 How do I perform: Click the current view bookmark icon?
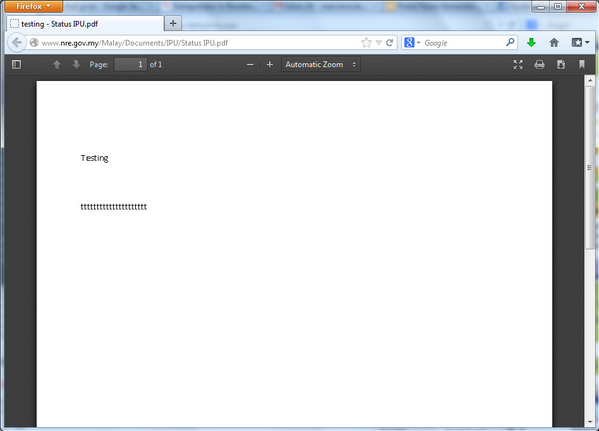582,65
